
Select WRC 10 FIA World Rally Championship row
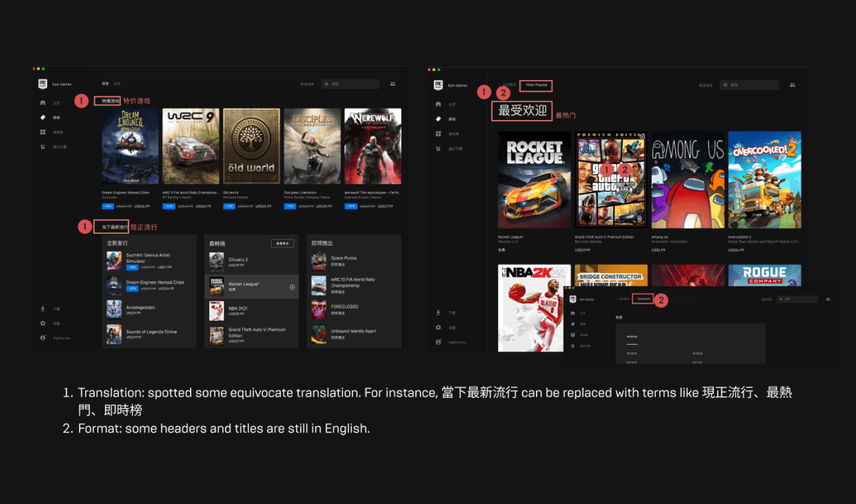354,285
